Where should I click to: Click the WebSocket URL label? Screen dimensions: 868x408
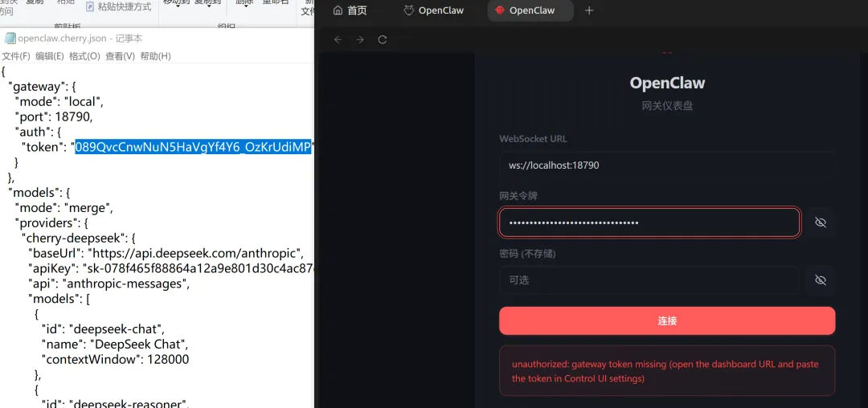tap(533, 139)
